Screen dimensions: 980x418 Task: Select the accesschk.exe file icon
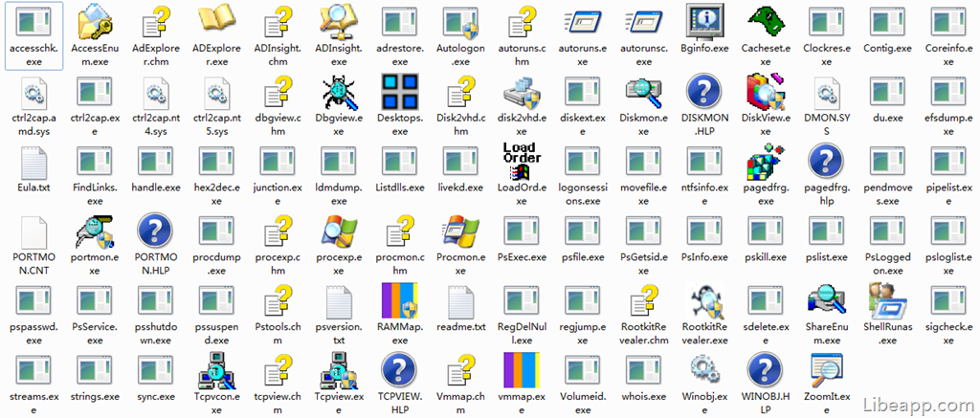[33, 21]
